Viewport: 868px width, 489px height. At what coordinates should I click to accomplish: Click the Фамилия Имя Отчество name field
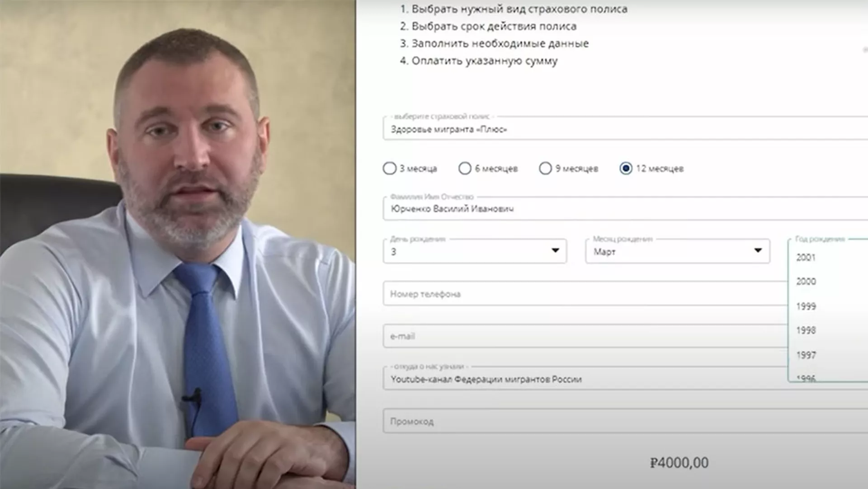[x=625, y=209]
